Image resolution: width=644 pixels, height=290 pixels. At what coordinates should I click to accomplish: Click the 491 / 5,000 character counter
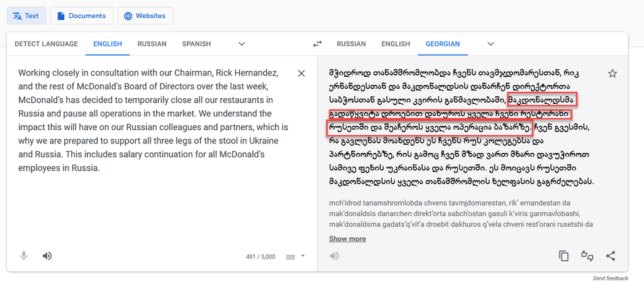[x=260, y=257]
